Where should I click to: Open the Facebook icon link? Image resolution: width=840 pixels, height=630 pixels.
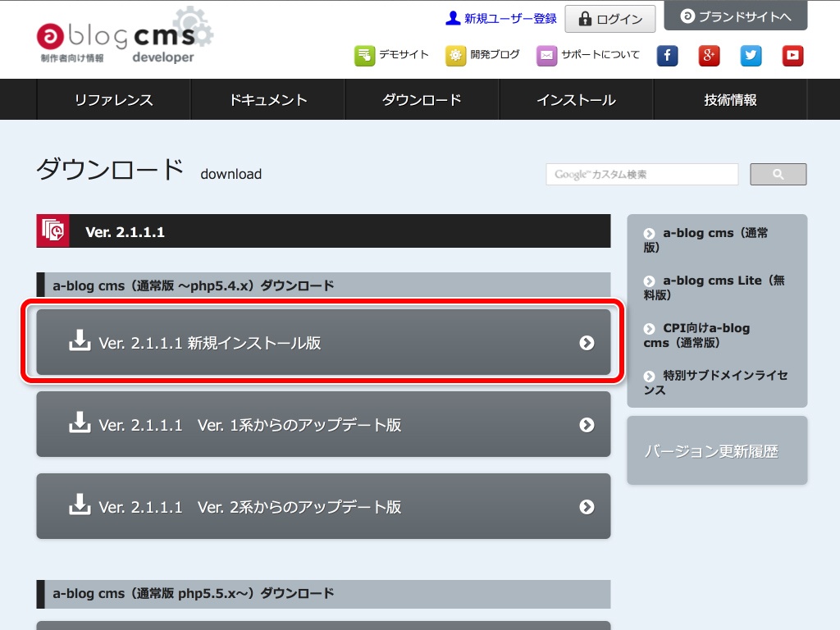667,56
